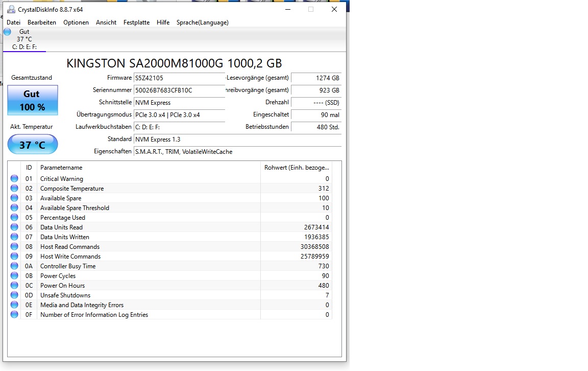
Task: Click status icon for Critical Warning
Action: 14,178
